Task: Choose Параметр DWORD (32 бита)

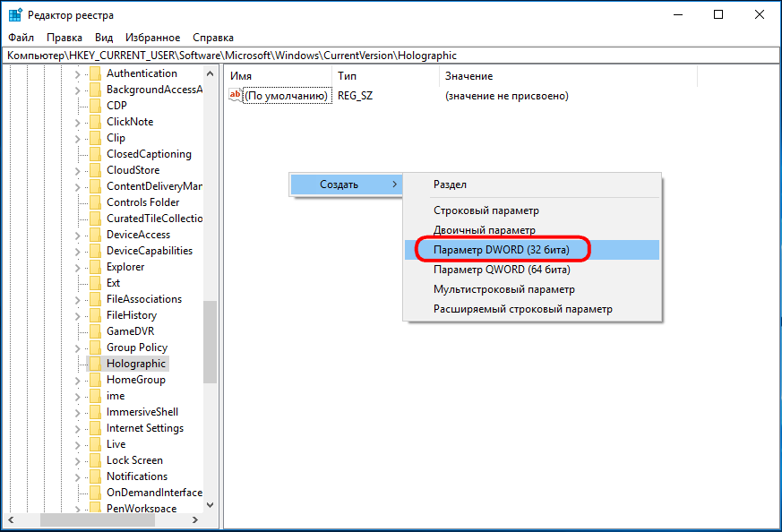Action: (x=532, y=250)
